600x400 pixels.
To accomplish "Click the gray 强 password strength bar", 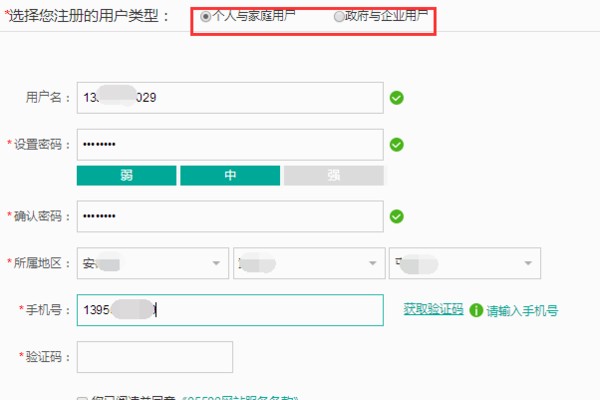I will (334, 176).
